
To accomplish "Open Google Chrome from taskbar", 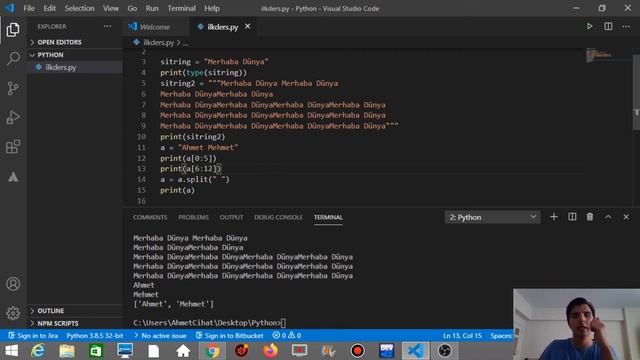I will click(x=212, y=351).
